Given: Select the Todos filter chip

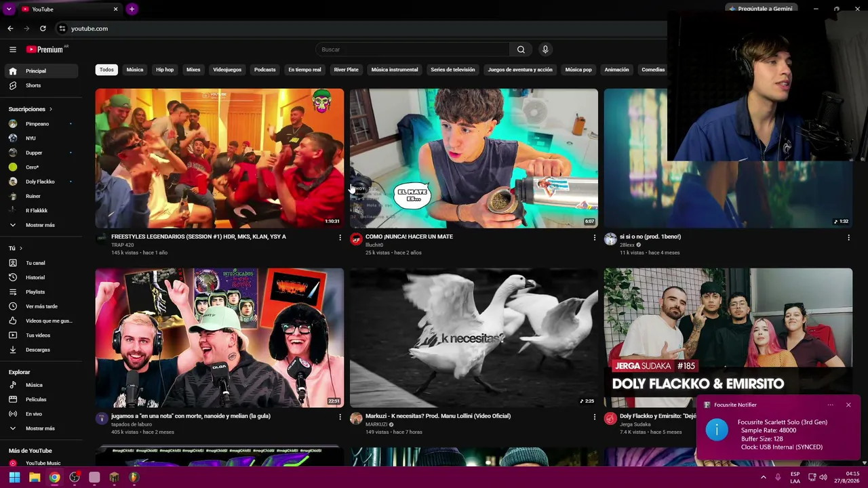Looking at the screenshot, I should (106, 70).
